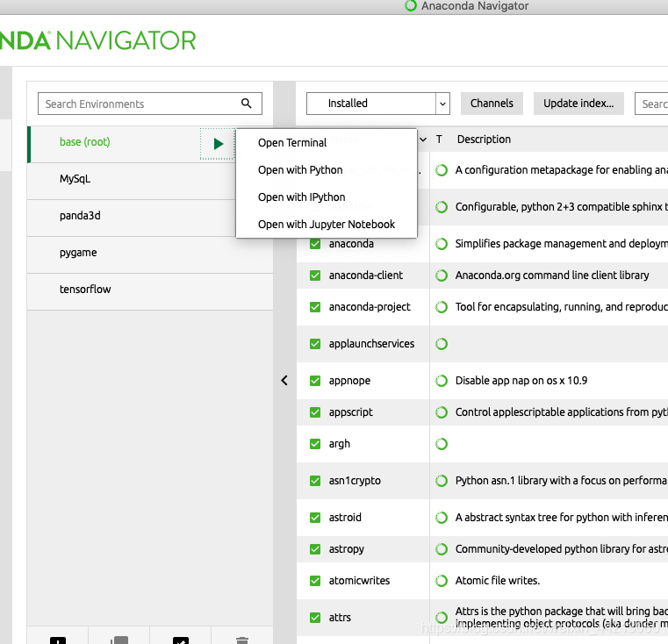This screenshot has width=668, height=644.
Task: Toggle the appscript checkbox
Action: tap(315, 412)
